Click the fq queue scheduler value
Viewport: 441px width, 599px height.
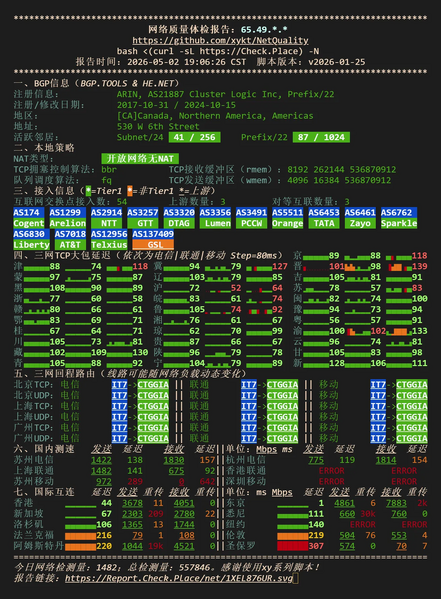pos(106,180)
